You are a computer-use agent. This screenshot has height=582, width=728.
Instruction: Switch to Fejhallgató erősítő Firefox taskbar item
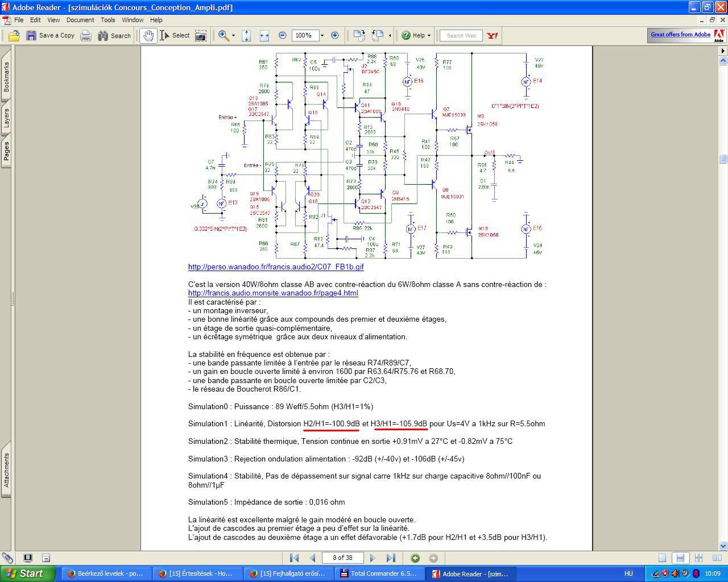[x=289, y=573]
